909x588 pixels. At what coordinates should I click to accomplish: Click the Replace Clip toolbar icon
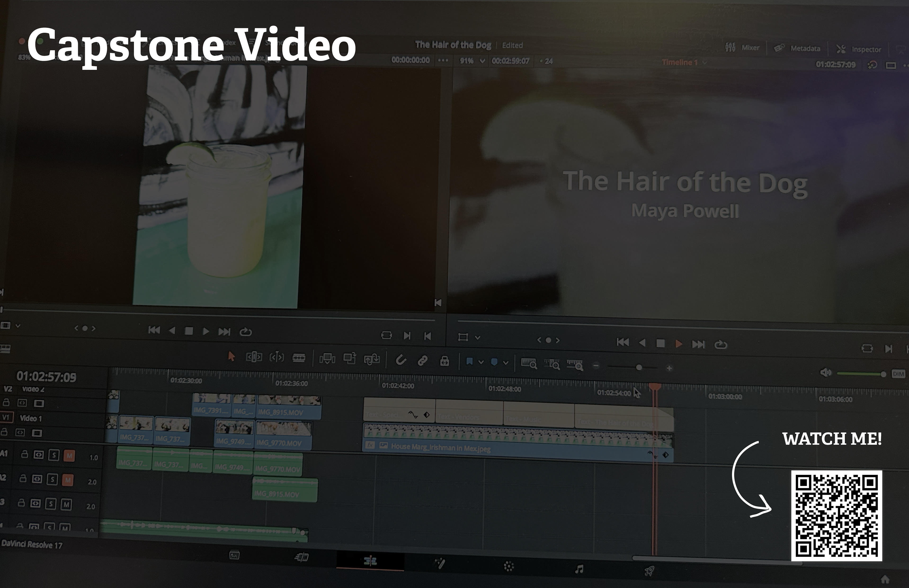coord(372,359)
